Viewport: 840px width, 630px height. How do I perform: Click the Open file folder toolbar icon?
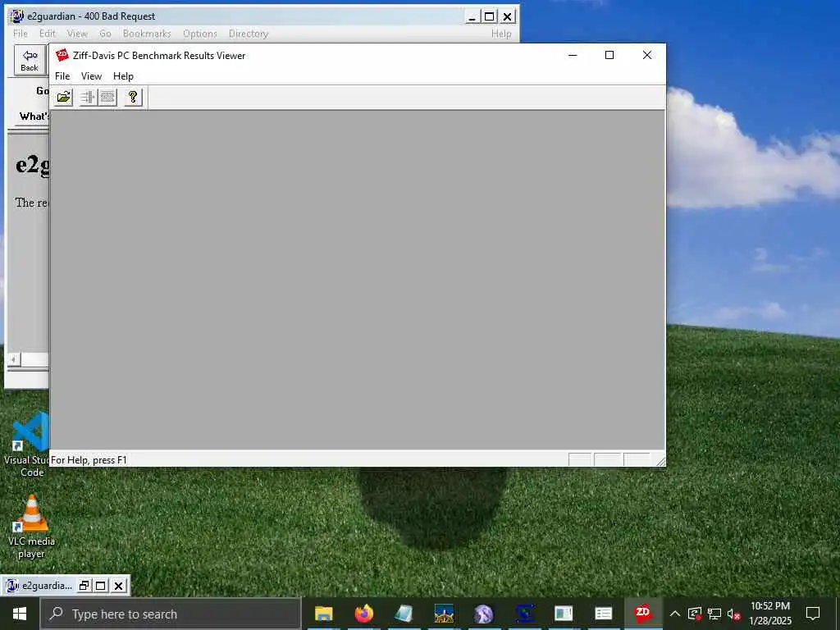(64, 97)
